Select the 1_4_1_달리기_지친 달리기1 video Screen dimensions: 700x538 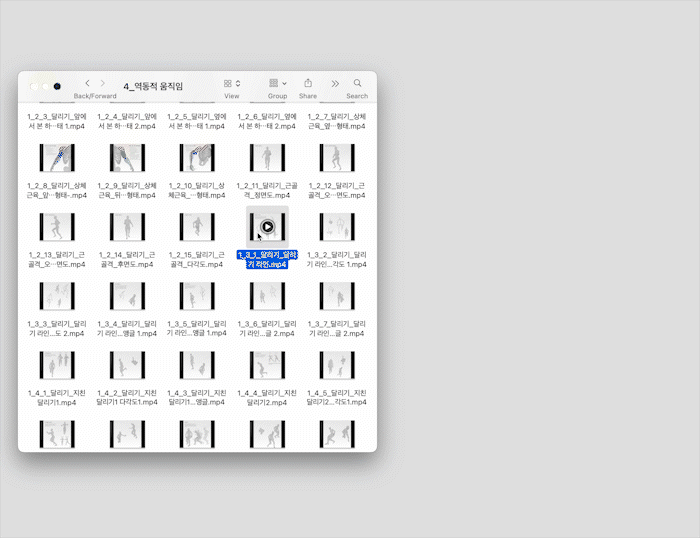tap(57, 364)
